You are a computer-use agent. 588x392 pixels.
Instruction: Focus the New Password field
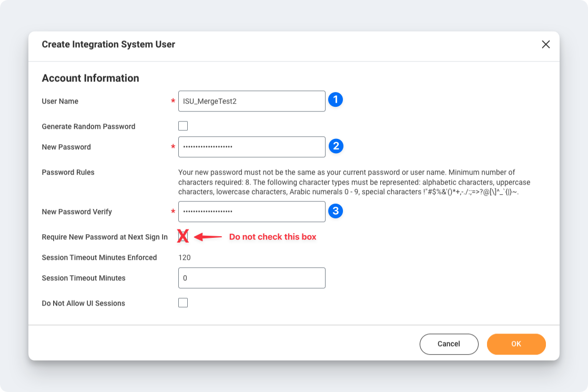[251, 147]
